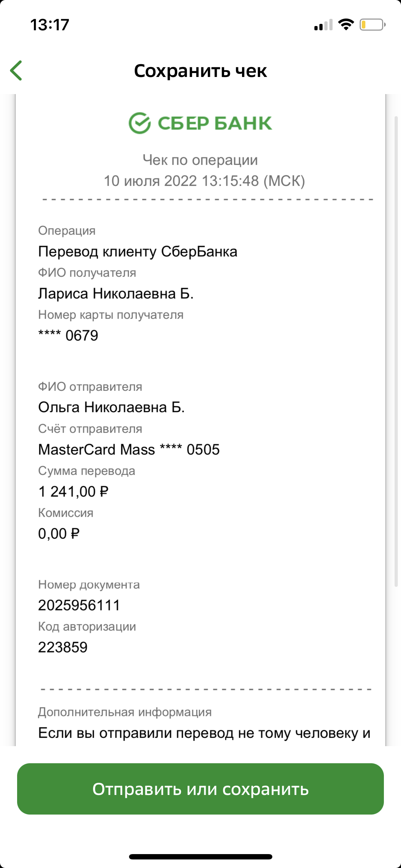Tap the commission value 0,00 ₽
This screenshot has height=868, width=401.
(59, 534)
